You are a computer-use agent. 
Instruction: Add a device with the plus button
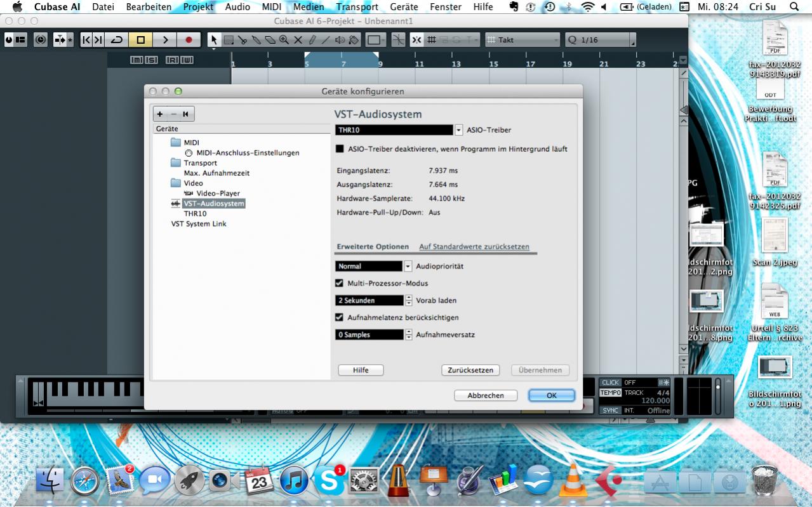click(160, 114)
